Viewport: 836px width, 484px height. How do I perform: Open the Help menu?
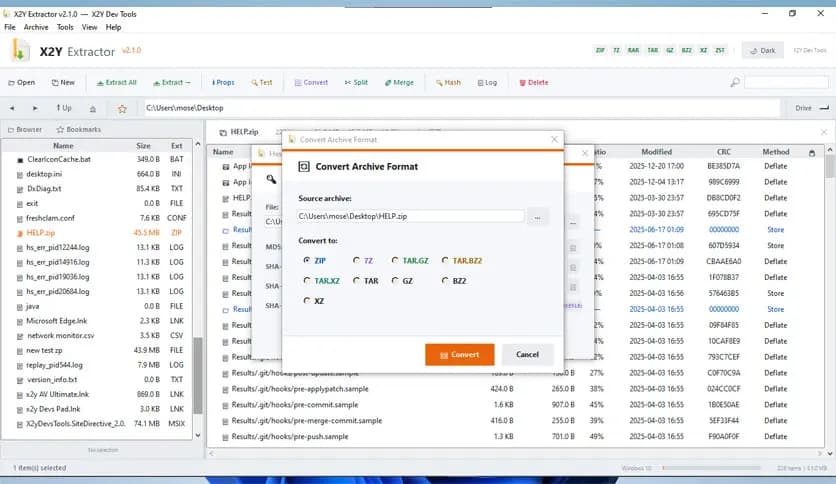[113, 27]
